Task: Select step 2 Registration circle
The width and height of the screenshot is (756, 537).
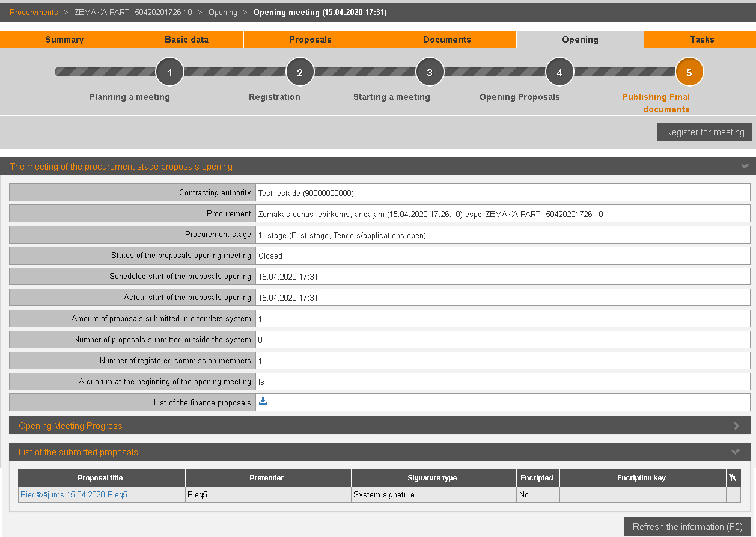Action: 300,73
